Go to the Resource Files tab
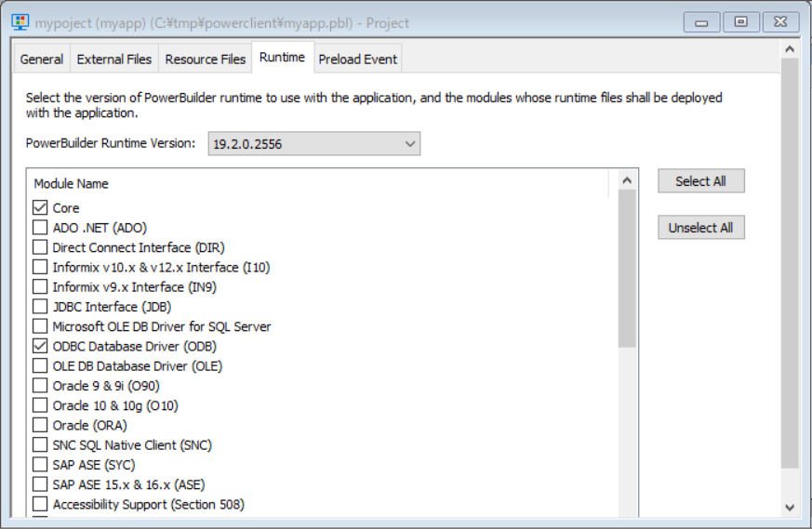Image resolution: width=812 pixels, height=529 pixels. pyautogui.click(x=206, y=60)
